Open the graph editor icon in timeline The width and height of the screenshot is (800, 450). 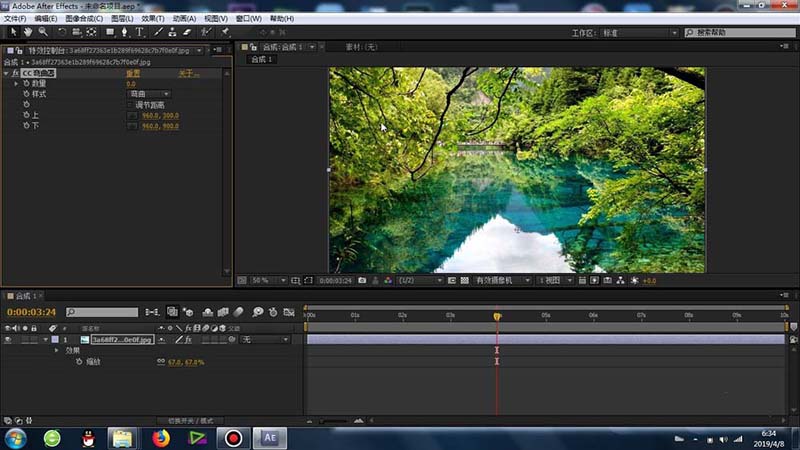pyautogui.click(x=289, y=312)
